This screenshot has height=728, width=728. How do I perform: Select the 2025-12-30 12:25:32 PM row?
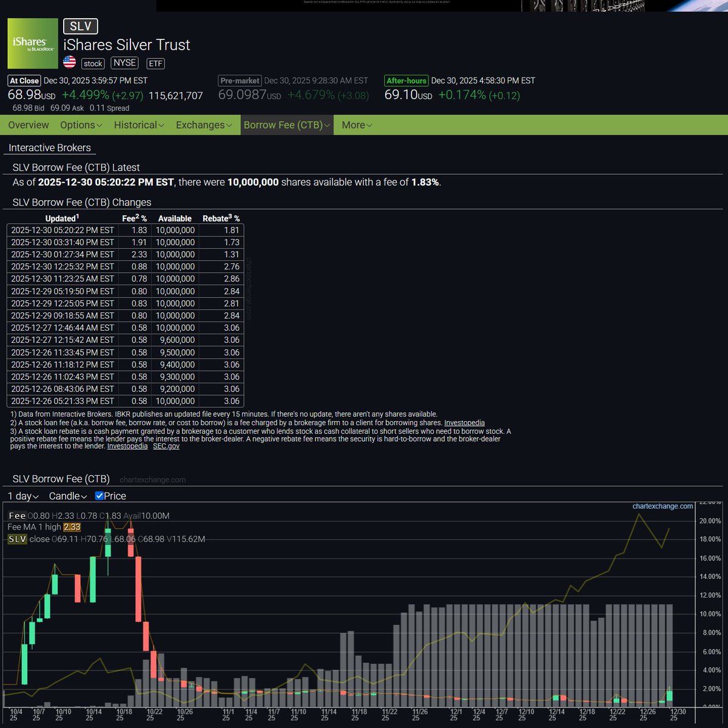click(125, 266)
